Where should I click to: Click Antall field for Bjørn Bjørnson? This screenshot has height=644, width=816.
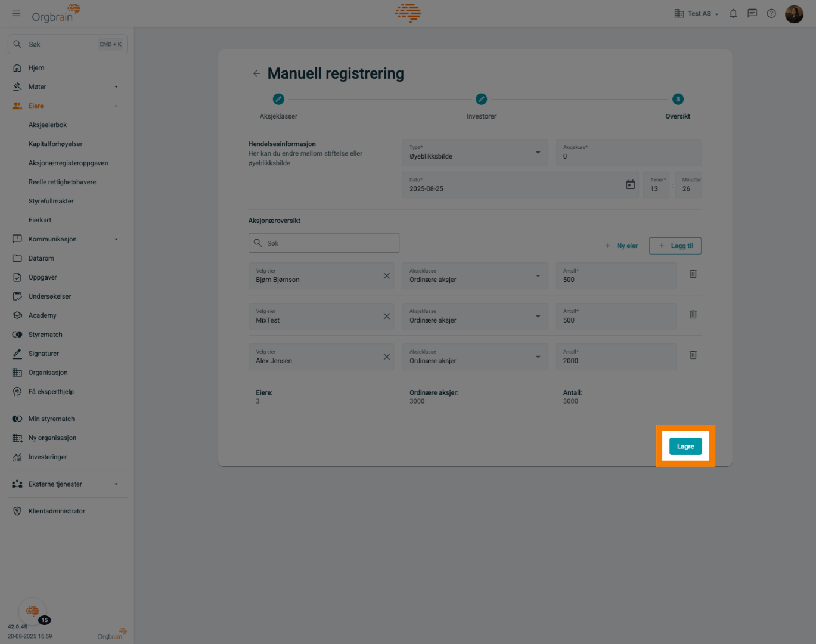pos(616,276)
